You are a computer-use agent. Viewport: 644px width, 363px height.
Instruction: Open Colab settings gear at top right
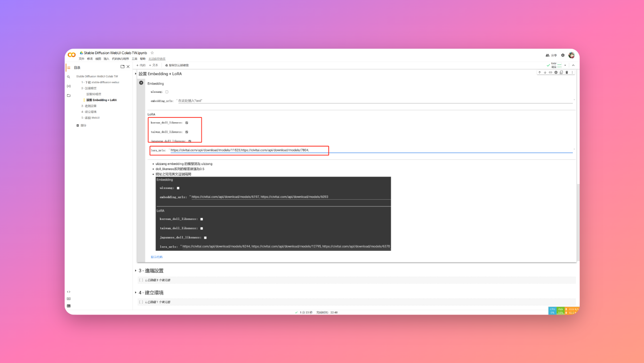tap(563, 55)
